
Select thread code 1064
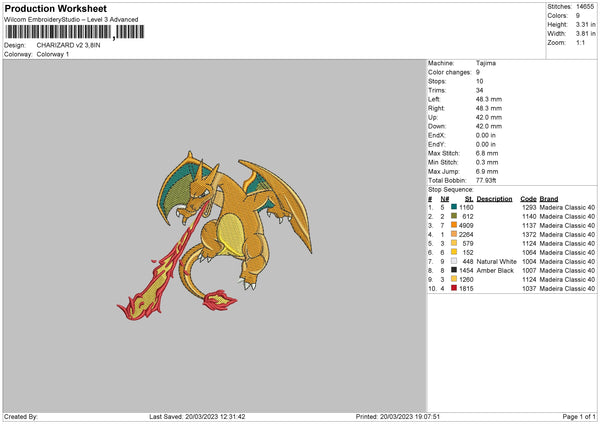[x=529, y=253]
